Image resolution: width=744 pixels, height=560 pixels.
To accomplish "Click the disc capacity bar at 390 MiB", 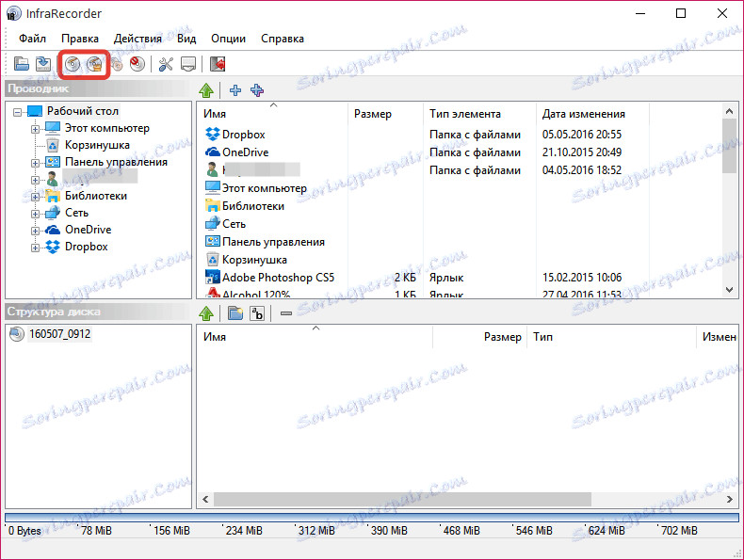I will (x=372, y=518).
